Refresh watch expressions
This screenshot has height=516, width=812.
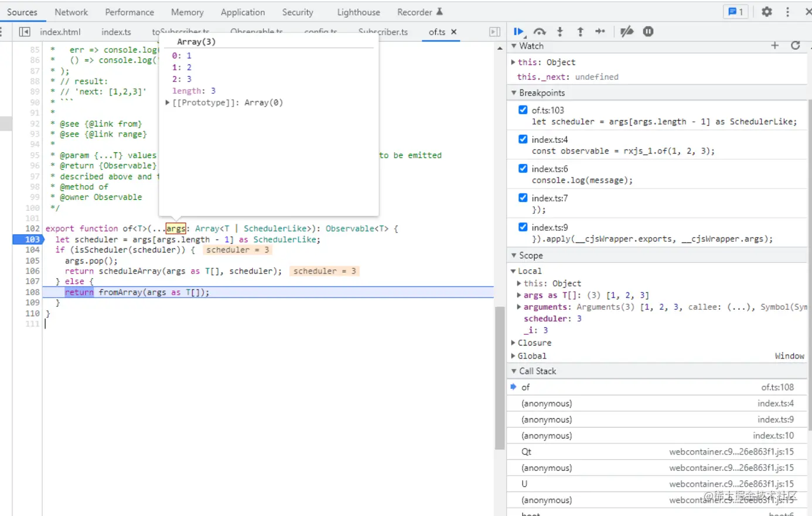[x=795, y=46]
